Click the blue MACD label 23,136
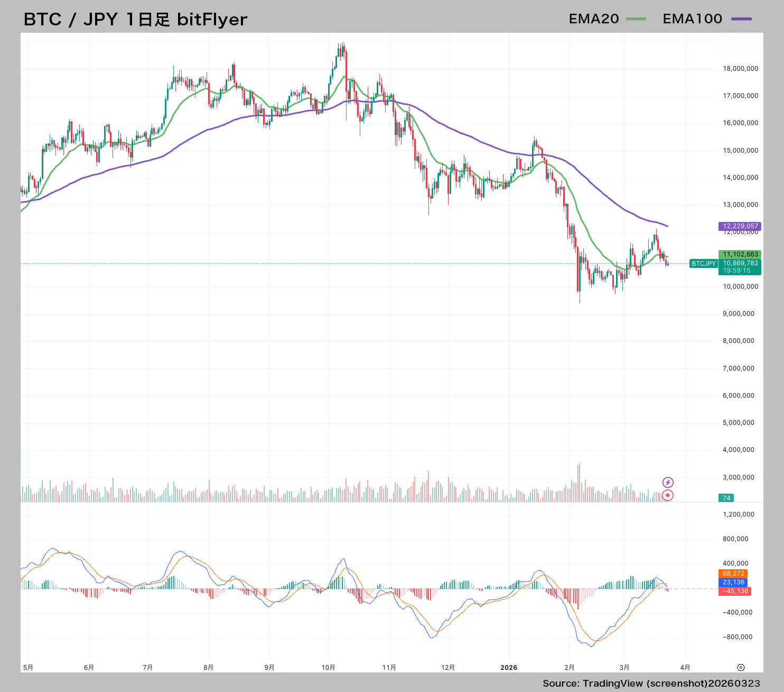This screenshot has width=784, height=692. click(x=733, y=582)
